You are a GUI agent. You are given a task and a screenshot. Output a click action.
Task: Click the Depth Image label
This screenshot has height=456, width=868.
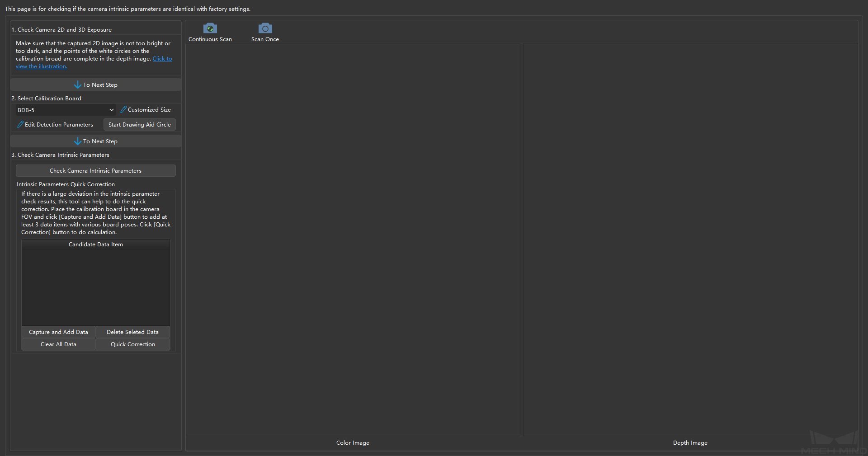[690, 443]
